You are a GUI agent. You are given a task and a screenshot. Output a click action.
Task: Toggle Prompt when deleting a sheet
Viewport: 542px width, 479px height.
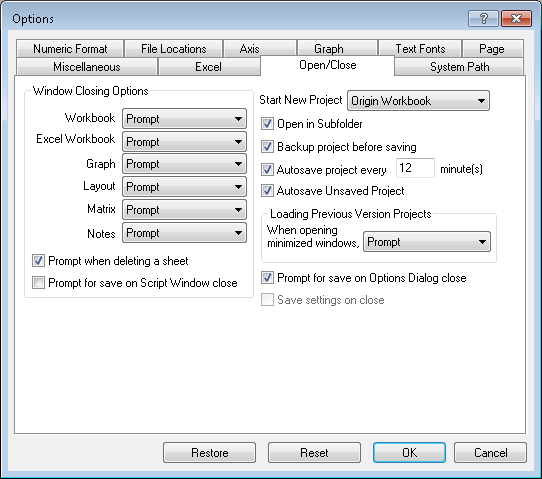(x=38, y=261)
